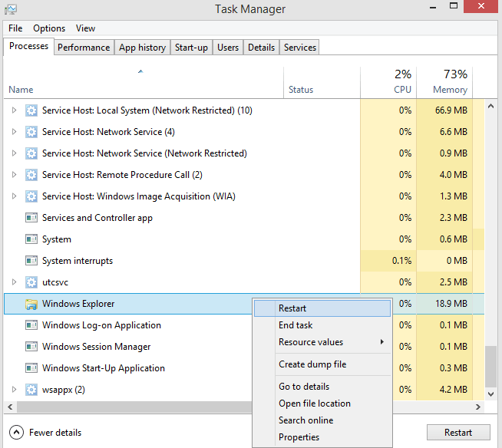Click the vertical scrollbar up arrow
502x448 pixels.
[x=490, y=106]
